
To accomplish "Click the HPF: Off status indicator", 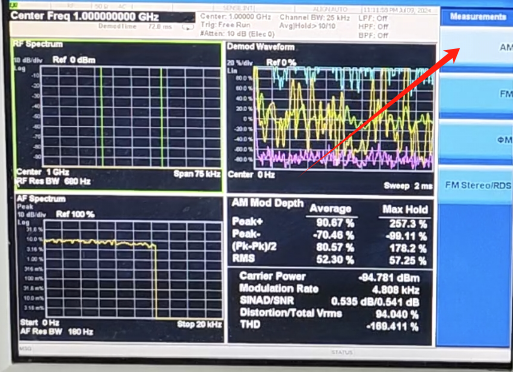I will pos(373,26).
